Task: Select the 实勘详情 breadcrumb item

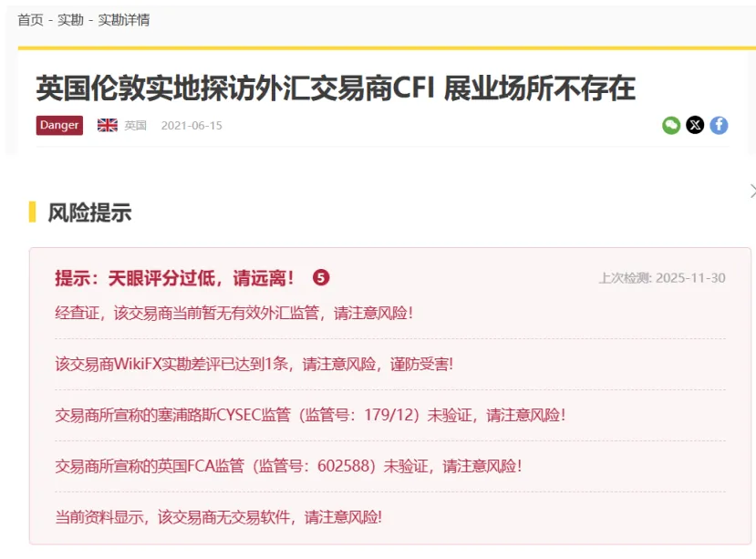Action: [124, 20]
